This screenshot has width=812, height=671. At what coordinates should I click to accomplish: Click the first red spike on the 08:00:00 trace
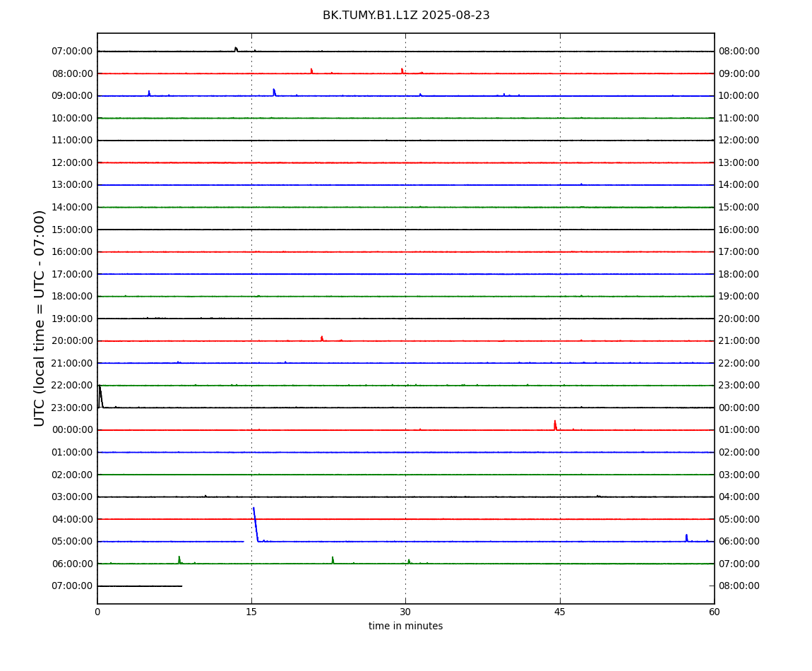point(312,71)
